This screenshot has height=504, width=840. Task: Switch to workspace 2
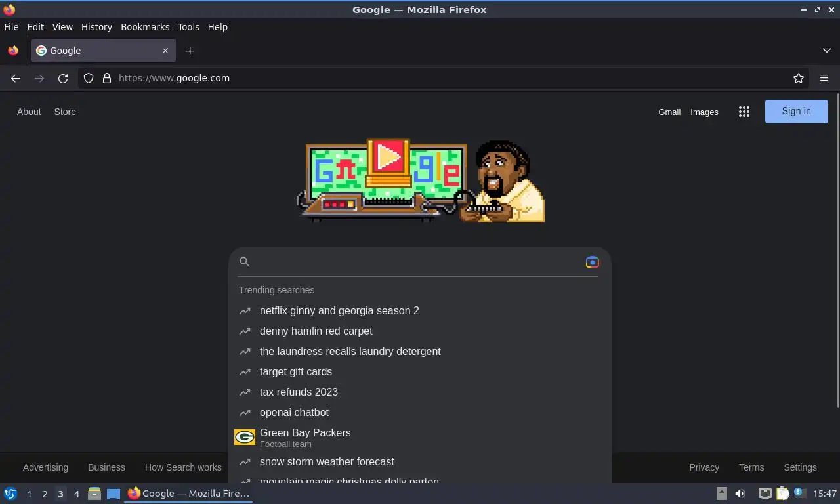click(x=45, y=494)
